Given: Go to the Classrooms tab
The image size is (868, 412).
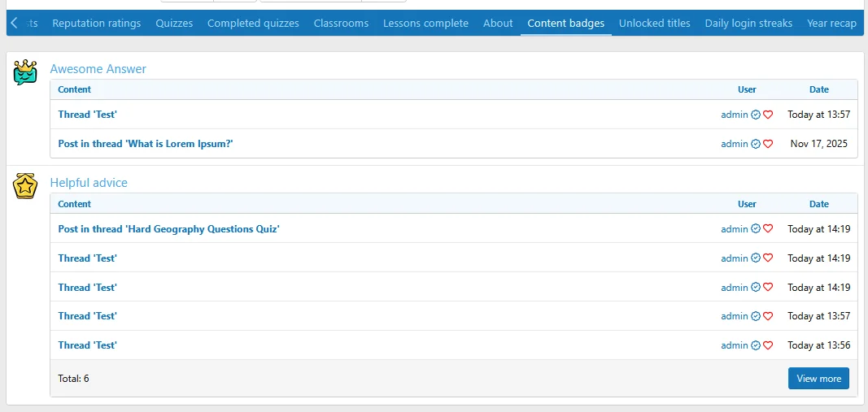Looking at the screenshot, I should click(x=341, y=24).
